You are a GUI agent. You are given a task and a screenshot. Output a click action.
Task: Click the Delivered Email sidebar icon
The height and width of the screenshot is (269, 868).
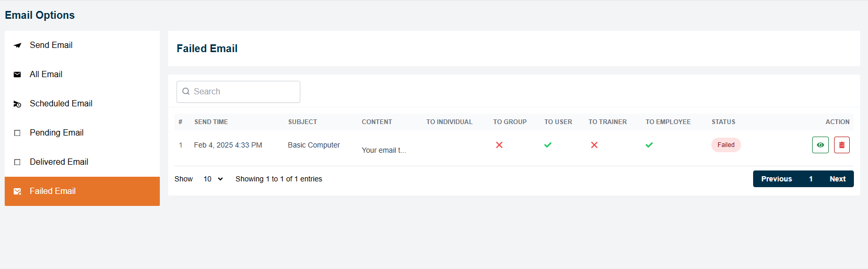pyautogui.click(x=17, y=162)
